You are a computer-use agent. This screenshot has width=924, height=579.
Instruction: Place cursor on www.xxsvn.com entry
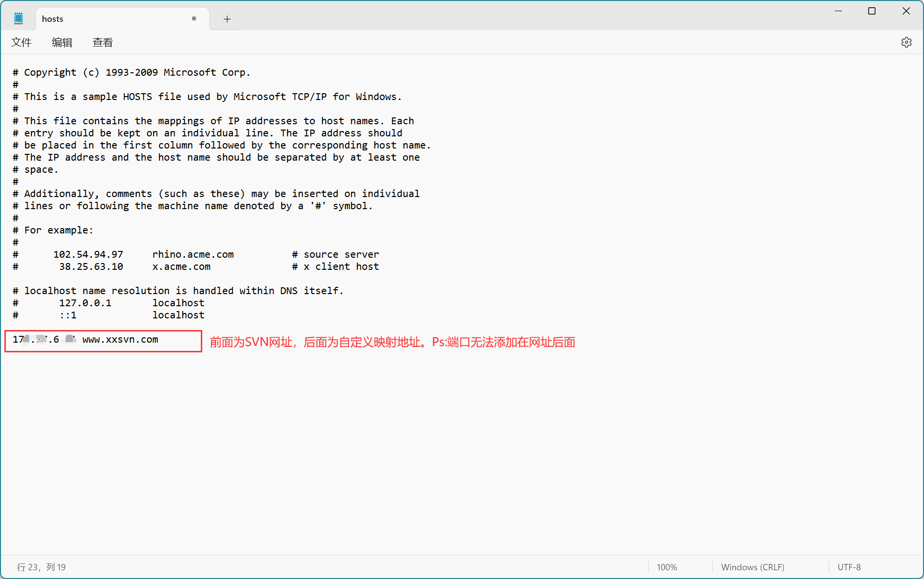pyautogui.click(x=120, y=339)
